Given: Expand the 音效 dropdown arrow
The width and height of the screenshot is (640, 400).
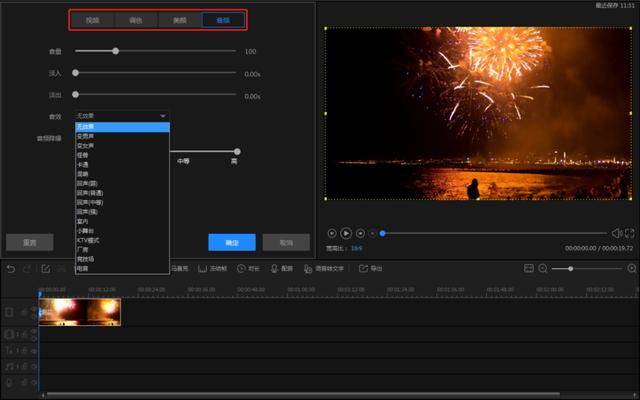Looking at the screenshot, I should pyautogui.click(x=163, y=116).
